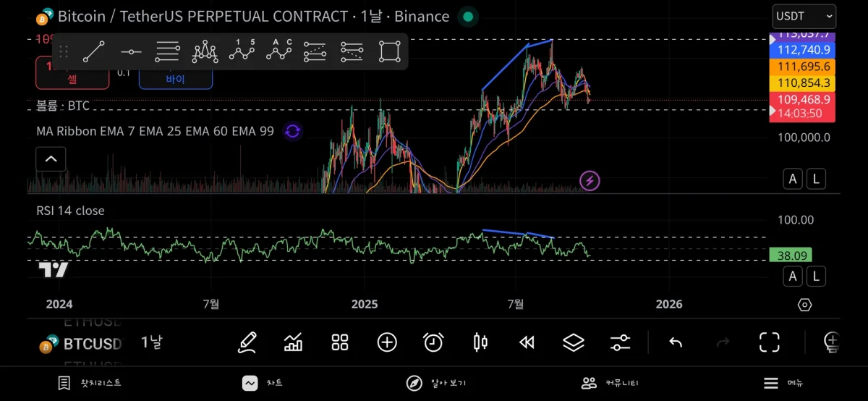
Task: Select the RSI 14 close indicator legend
Action: [70, 211]
